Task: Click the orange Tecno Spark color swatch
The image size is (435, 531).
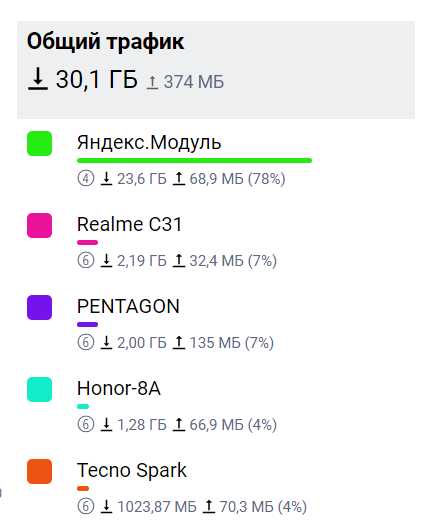Action: point(39,471)
